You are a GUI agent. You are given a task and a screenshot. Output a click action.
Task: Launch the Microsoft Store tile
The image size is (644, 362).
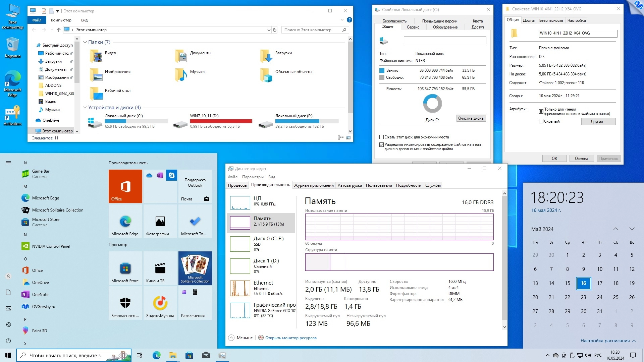(x=125, y=268)
